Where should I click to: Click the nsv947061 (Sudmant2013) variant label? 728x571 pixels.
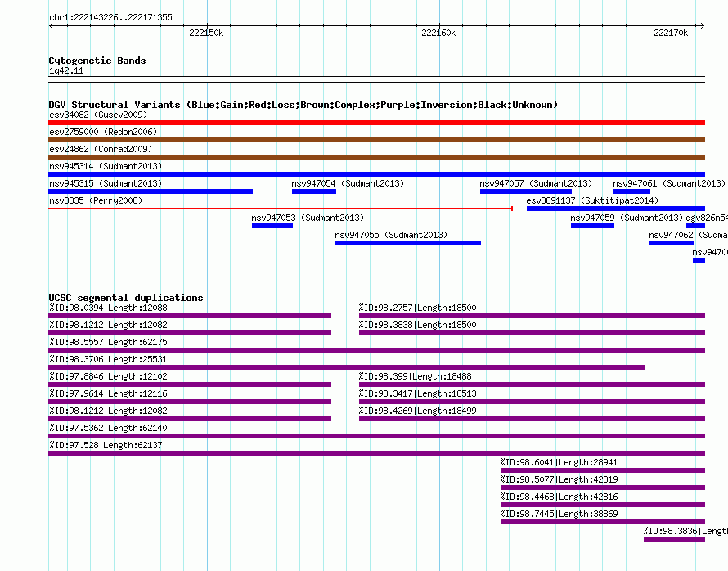(x=669, y=183)
